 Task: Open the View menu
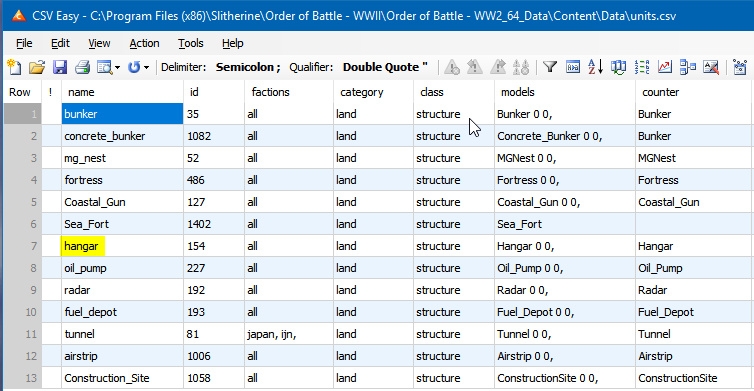click(x=99, y=43)
